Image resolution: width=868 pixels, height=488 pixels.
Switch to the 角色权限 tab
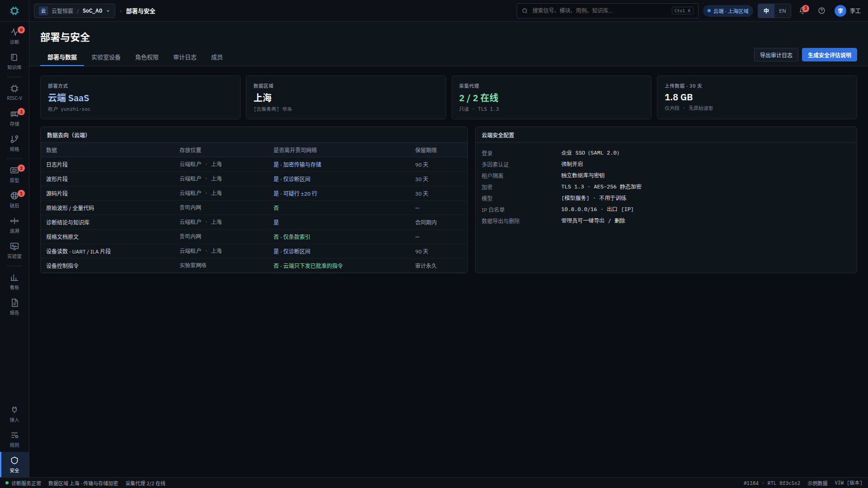pyautogui.click(x=147, y=57)
